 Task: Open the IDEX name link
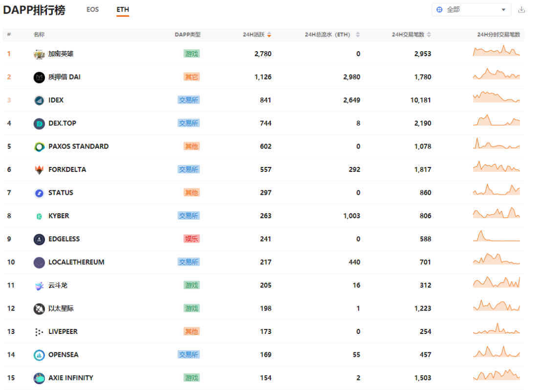pos(56,100)
